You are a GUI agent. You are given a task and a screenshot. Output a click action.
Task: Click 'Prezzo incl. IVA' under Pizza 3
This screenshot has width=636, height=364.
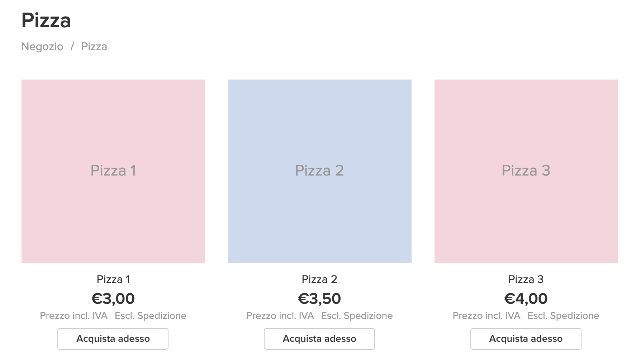coord(487,316)
